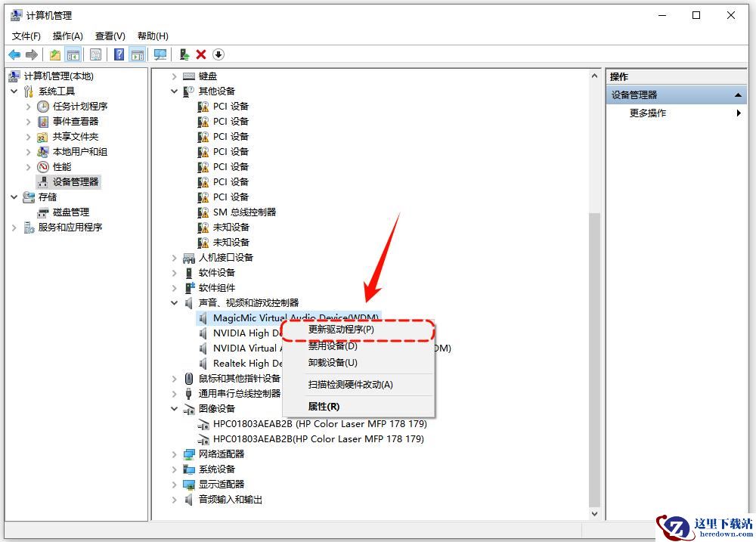Click the black down-arrow disable device icon

pos(218,54)
